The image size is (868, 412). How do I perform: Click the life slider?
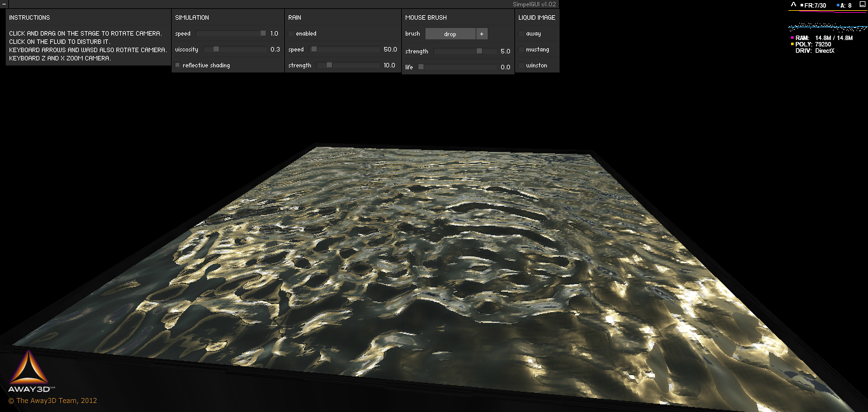click(457, 67)
